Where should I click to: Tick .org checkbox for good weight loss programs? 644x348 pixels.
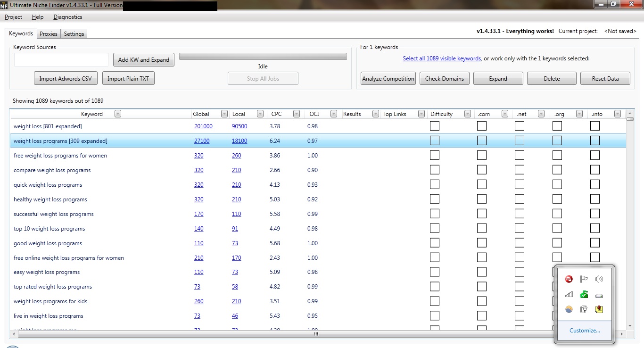pos(557,243)
